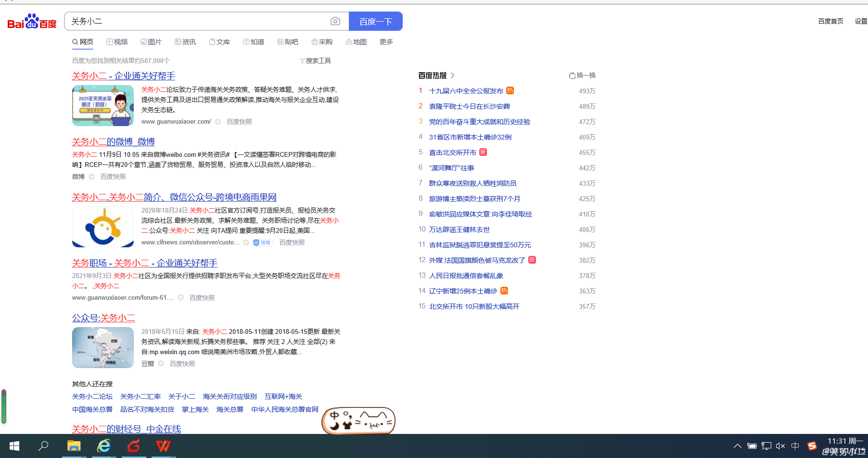
Task: Open 百度快照 for the 豆瓣 result
Action: click(182, 364)
